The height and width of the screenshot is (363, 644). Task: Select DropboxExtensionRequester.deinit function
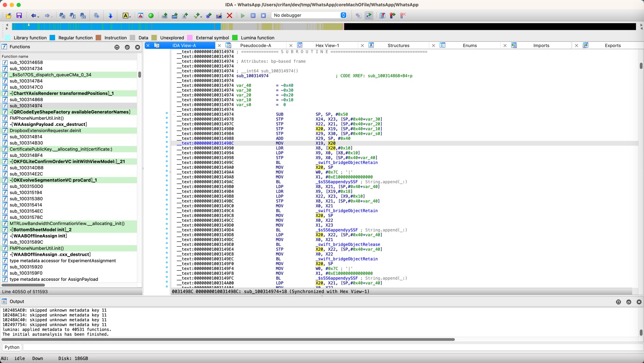click(69, 131)
